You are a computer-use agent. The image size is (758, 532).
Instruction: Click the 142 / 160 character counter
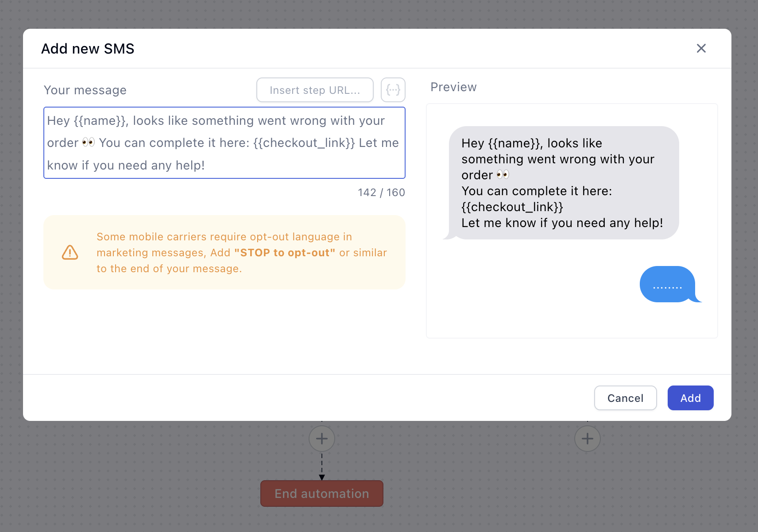click(381, 193)
